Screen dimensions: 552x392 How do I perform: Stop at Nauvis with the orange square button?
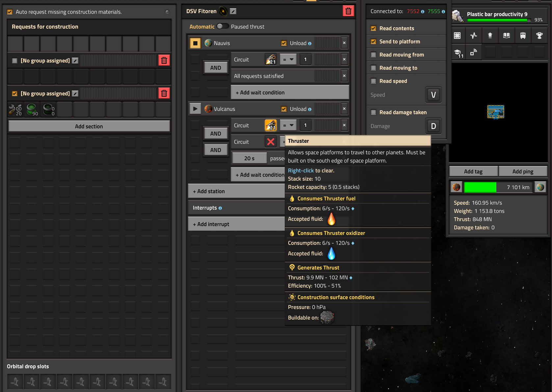[195, 43]
